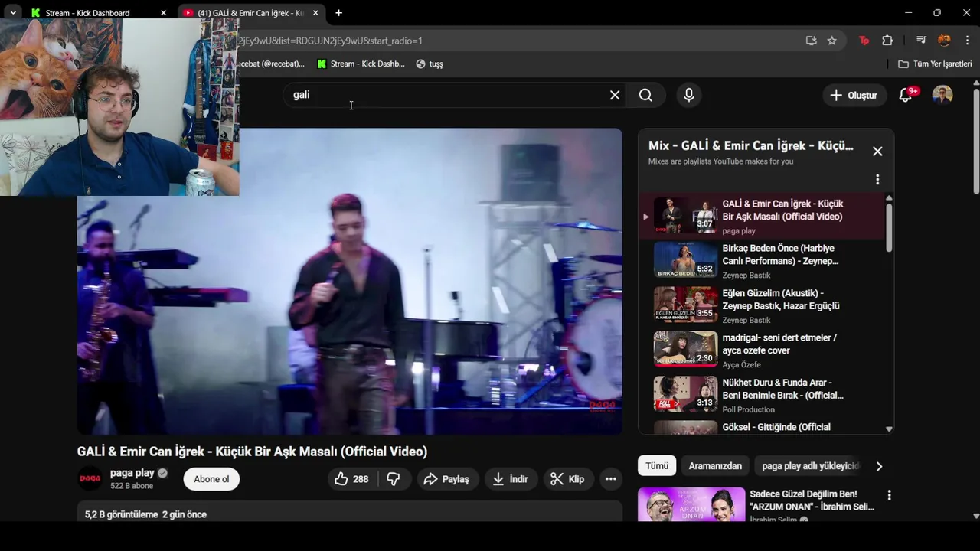The image size is (980, 551).
Task: Open the Chrome extensions puzzle icon
Action: pos(887,41)
